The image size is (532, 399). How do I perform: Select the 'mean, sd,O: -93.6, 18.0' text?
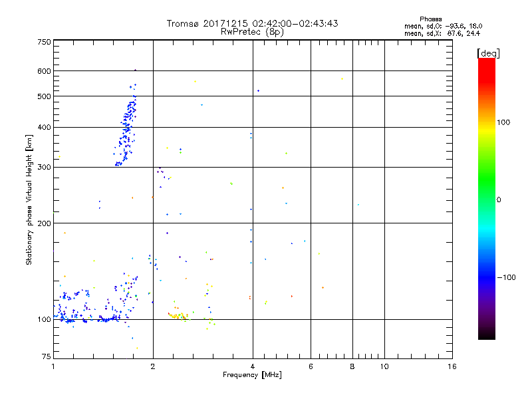[x=443, y=26]
